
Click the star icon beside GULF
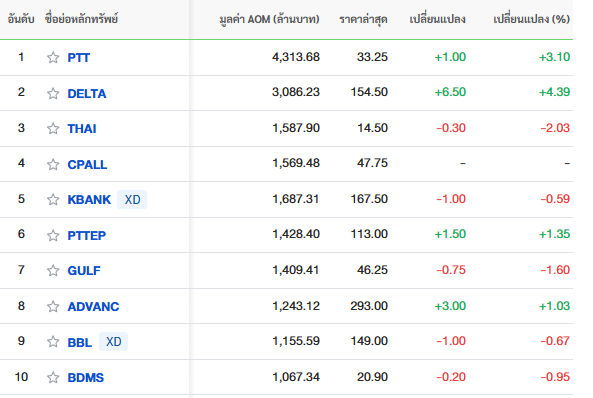53,271
